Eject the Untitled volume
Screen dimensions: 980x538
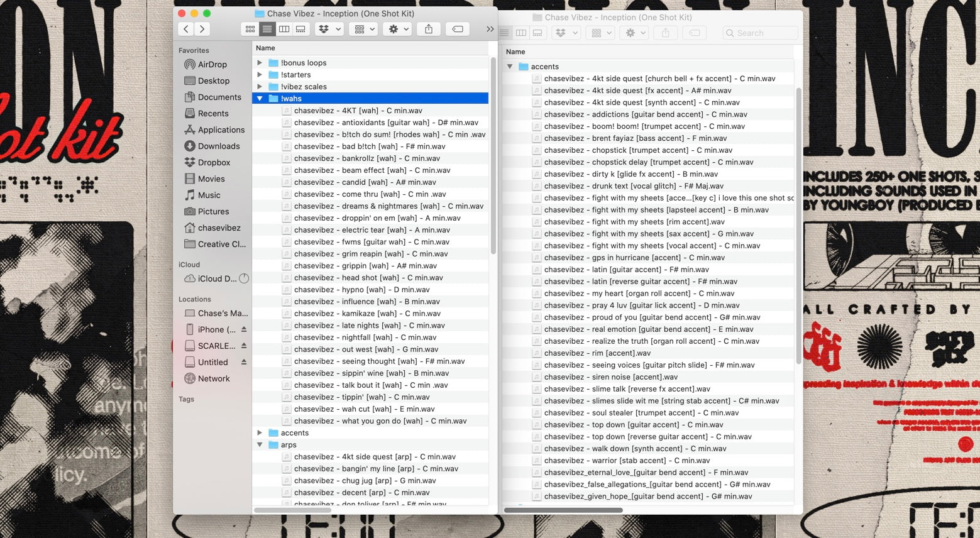pos(244,362)
